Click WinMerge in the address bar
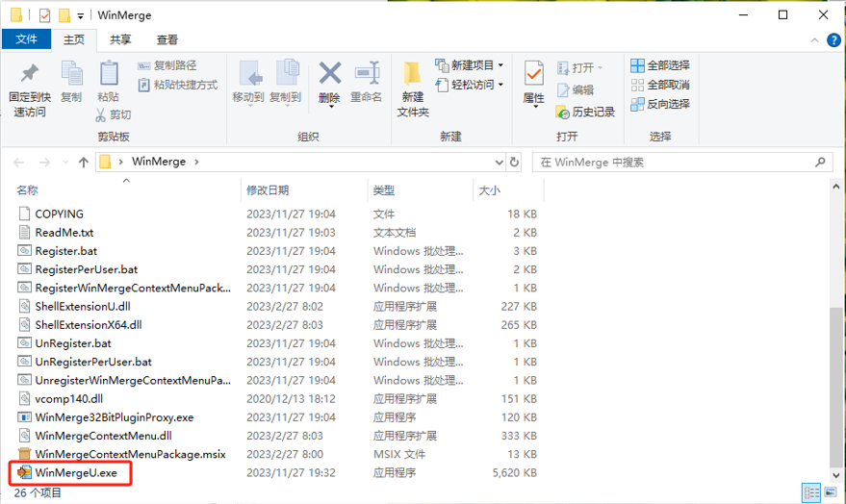The height and width of the screenshot is (504, 846). pyautogui.click(x=159, y=162)
